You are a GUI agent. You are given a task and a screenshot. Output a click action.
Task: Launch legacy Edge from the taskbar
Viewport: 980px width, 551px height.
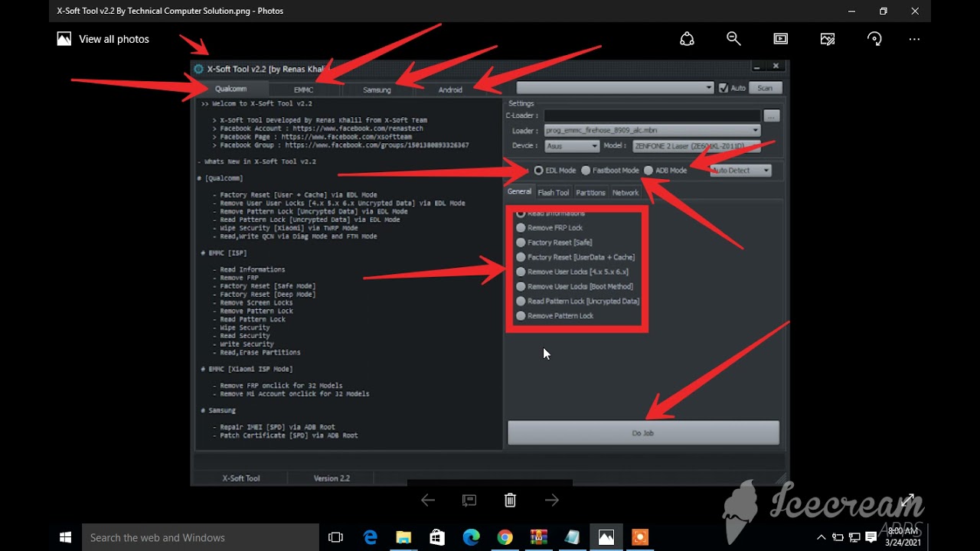[371, 537]
